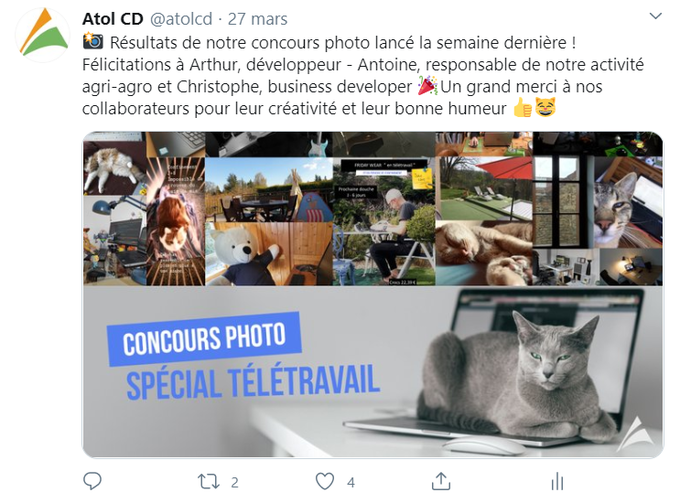Click the man working in garden photo

pos(384,221)
